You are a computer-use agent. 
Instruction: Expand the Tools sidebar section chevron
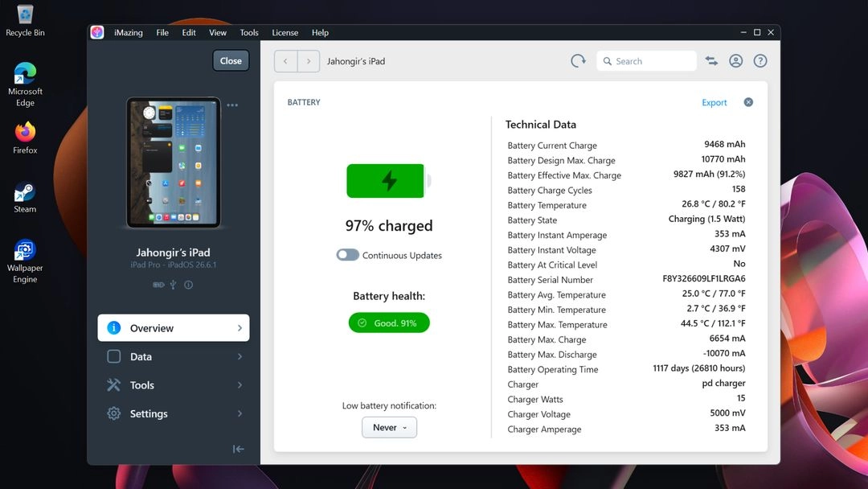[x=240, y=385]
